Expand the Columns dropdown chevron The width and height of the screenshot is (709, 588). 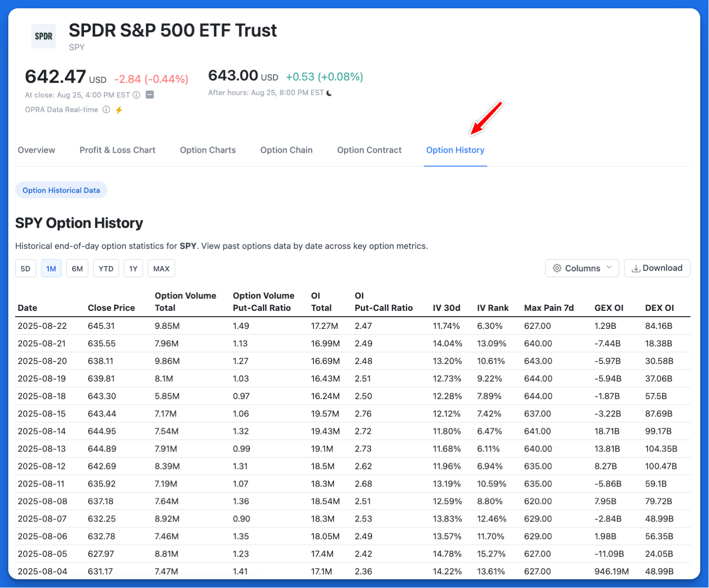[609, 267]
